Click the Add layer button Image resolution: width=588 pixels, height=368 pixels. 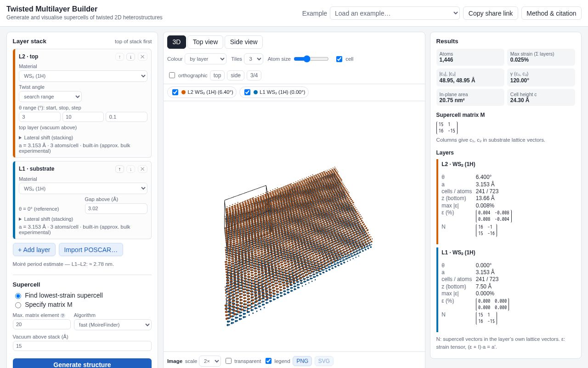pos(34,250)
